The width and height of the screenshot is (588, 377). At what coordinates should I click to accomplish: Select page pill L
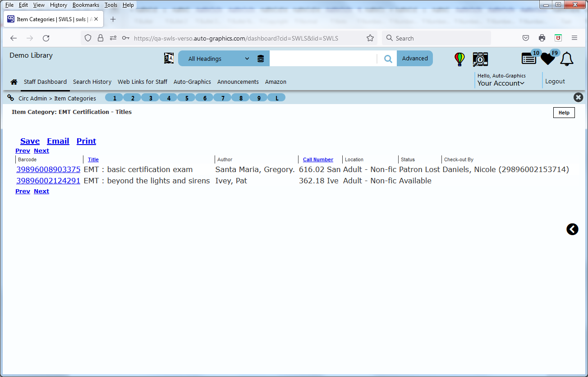coord(277,98)
